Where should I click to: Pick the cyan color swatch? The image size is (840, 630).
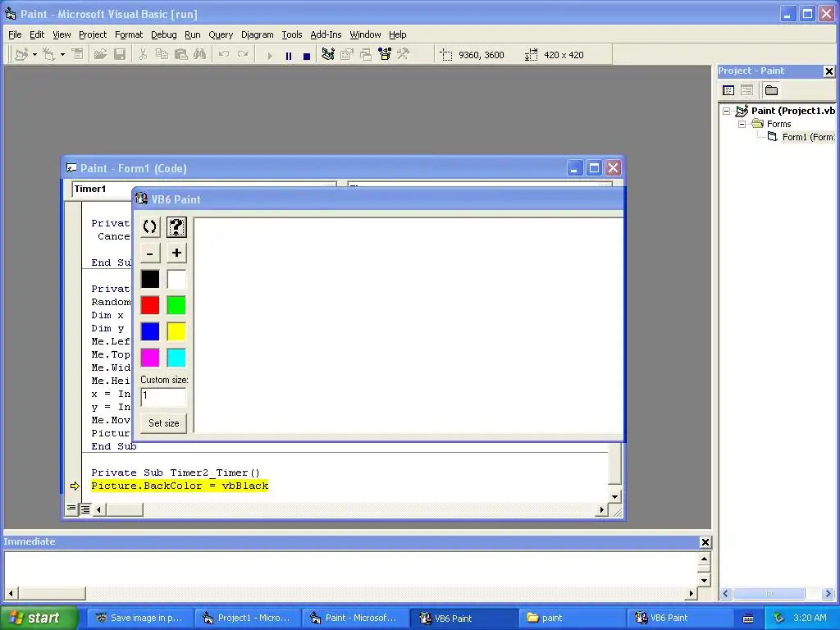(x=176, y=358)
